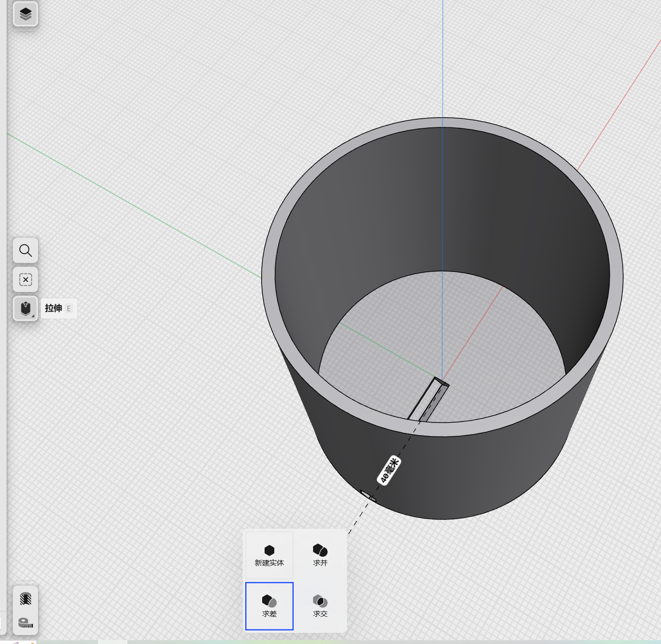Click the small extruded slot profile inside cylinder
This screenshot has width=661, height=644.
429,400
